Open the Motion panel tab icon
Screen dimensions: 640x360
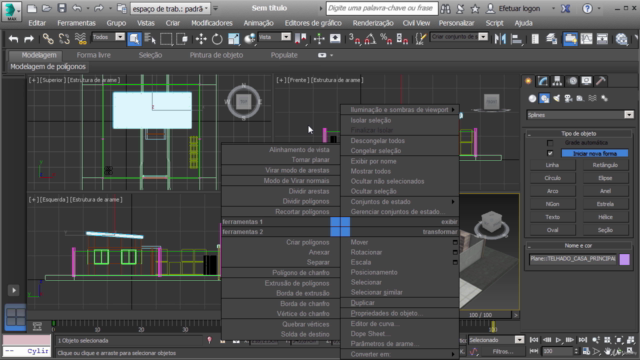pos(572,81)
